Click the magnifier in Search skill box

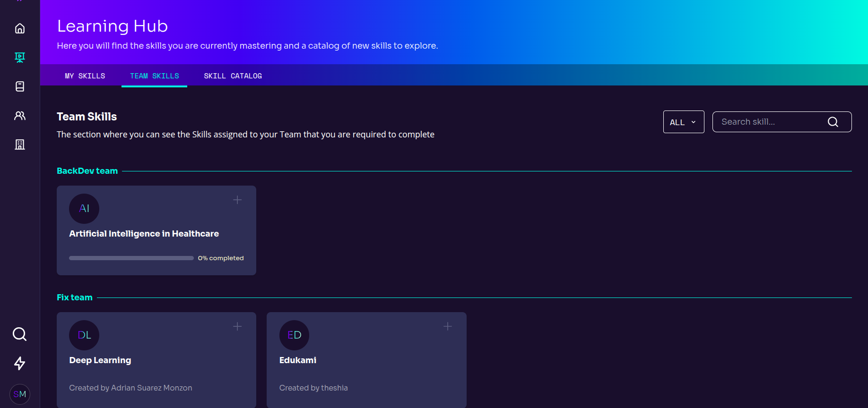[x=833, y=122]
